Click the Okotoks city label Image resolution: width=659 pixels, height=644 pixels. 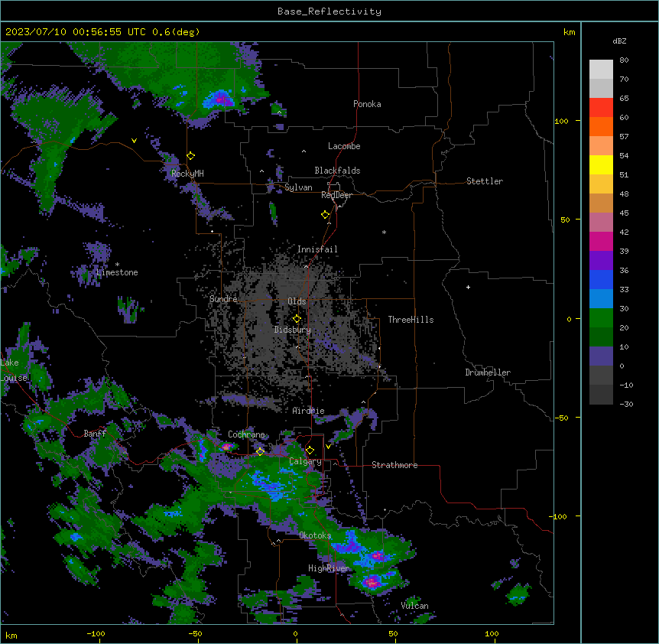tap(315, 535)
